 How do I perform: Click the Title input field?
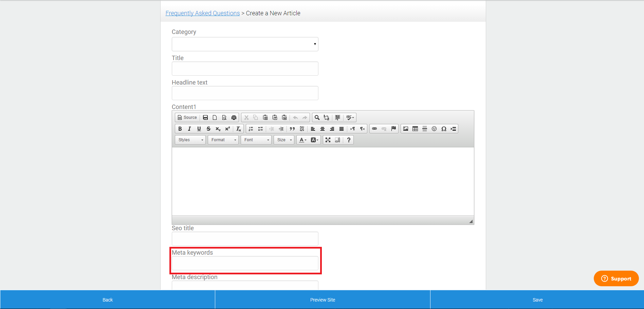(x=245, y=69)
